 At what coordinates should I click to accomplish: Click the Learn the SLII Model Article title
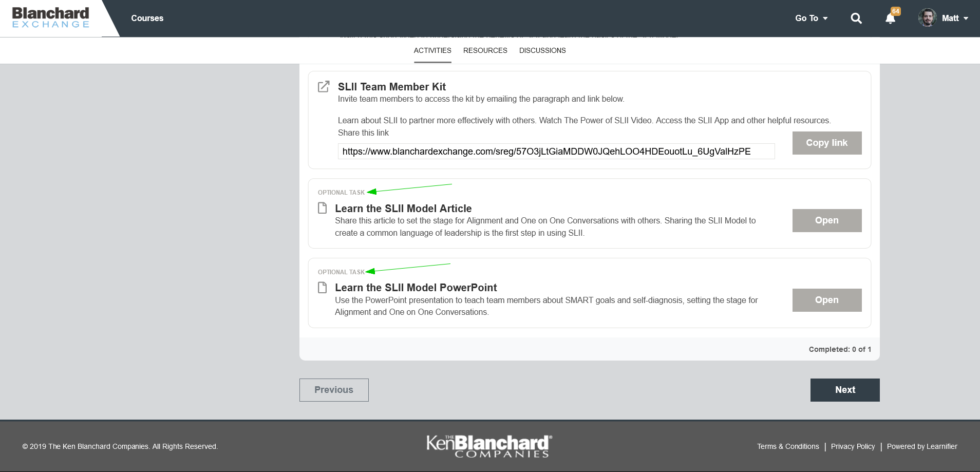pyautogui.click(x=403, y=209)
